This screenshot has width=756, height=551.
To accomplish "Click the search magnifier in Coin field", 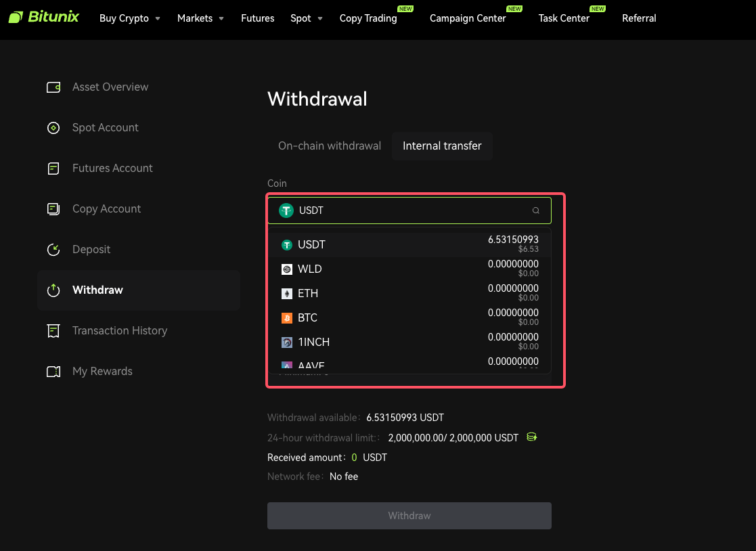I will (535, 211).
